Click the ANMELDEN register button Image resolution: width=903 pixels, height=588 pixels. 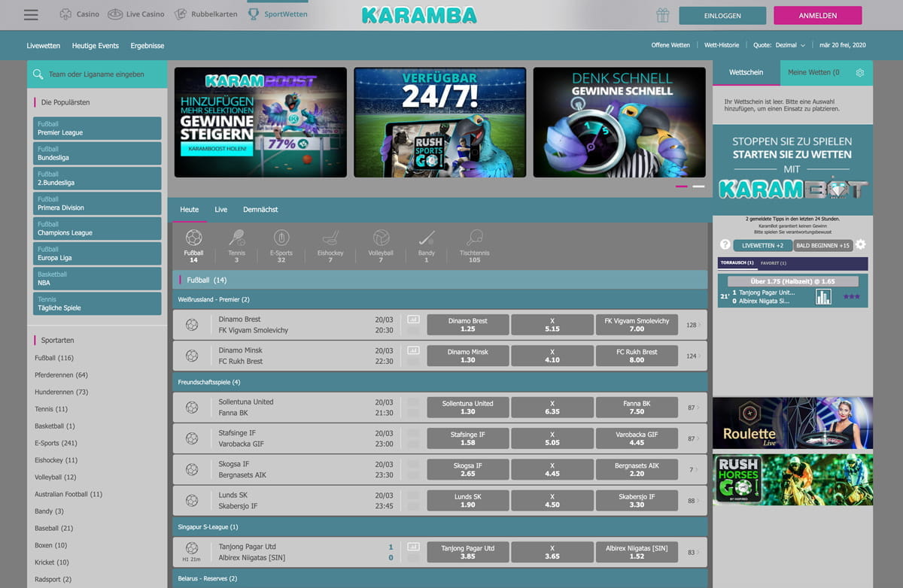818,15
